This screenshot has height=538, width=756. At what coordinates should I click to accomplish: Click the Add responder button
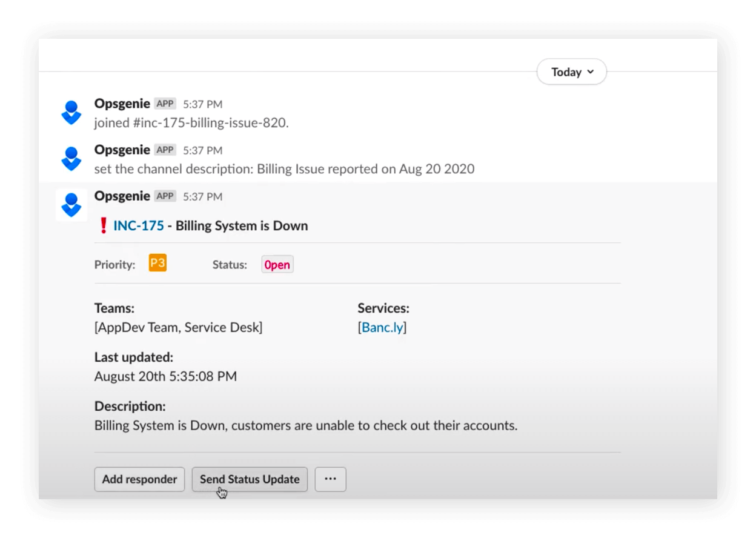[x=139, y=479]
